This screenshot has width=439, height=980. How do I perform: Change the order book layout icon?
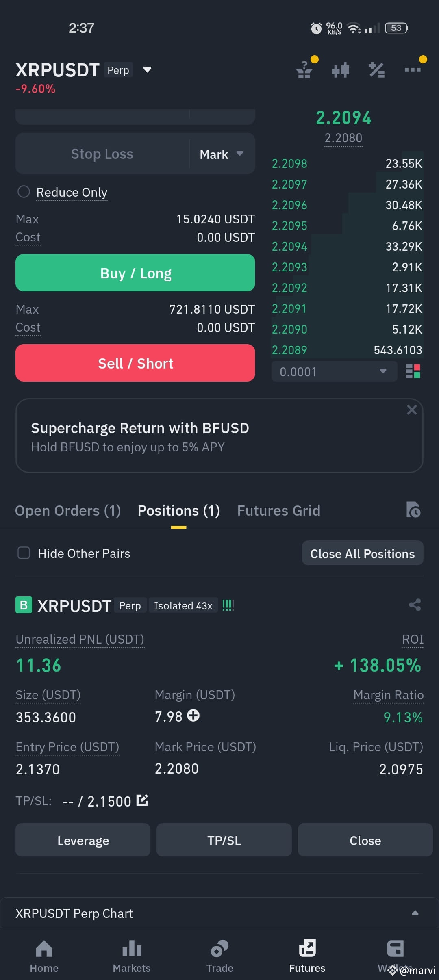[x=413, y=371]
